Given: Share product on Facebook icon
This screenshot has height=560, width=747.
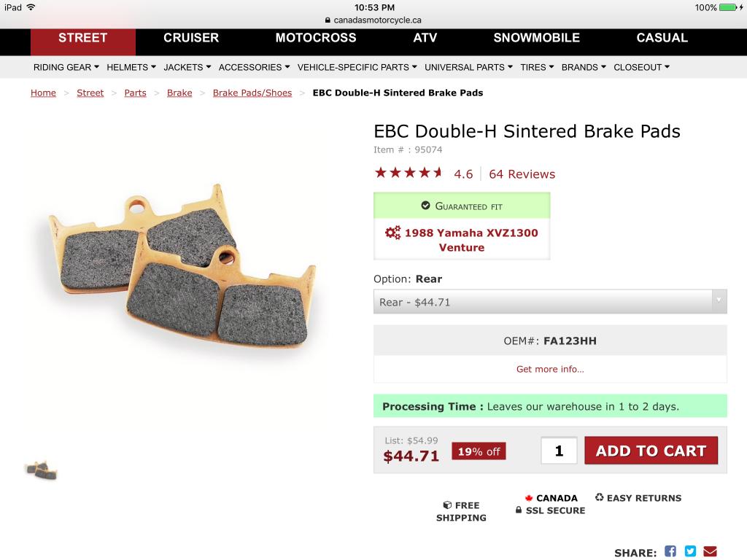Looking at the screenshot, I should pos(670,551).
